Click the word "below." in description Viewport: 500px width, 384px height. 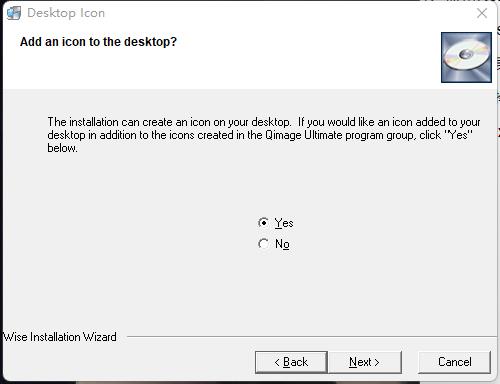point(62,148)
